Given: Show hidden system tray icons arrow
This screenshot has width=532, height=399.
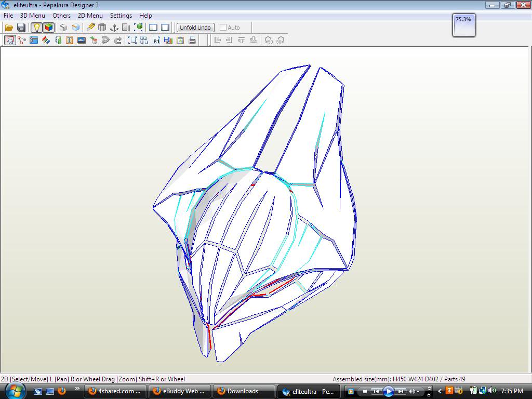Looking at the screenshot, I should point(440,391).
